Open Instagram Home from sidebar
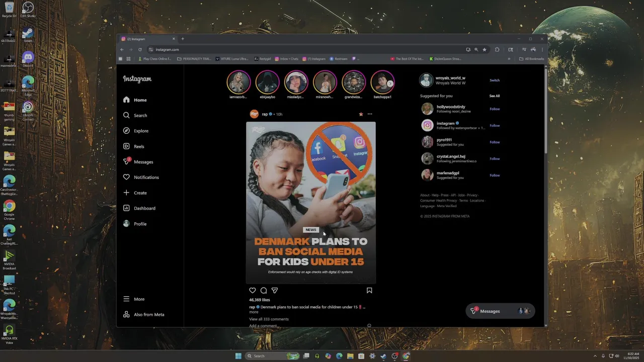This screenshot has height=362, width=644. click(x=135, y=100)
